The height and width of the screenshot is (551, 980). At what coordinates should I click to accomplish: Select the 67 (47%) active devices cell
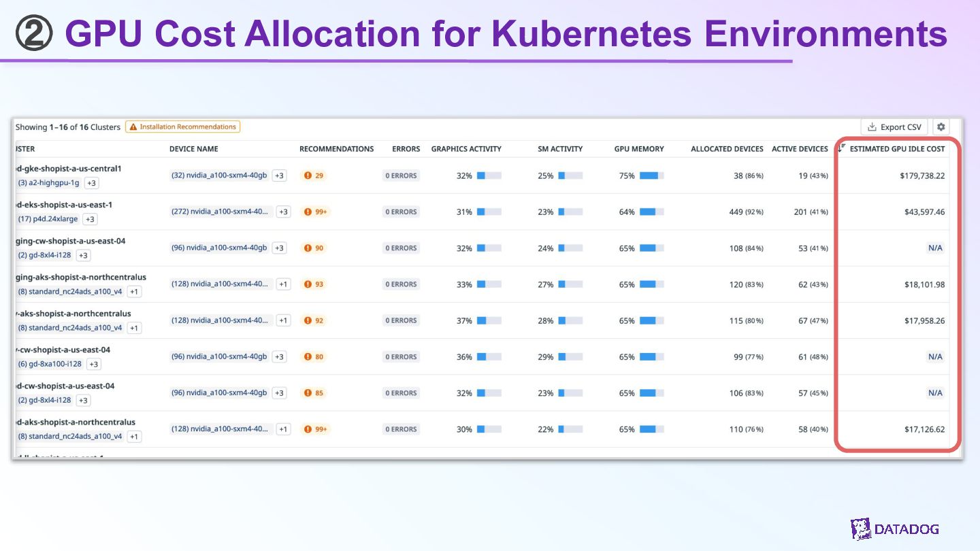point(813,320)
